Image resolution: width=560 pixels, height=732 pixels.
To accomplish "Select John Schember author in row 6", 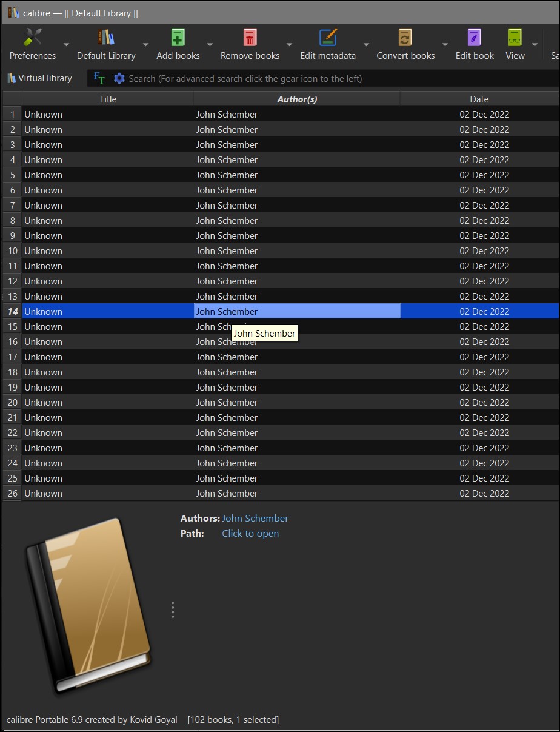I will point(227,190).
